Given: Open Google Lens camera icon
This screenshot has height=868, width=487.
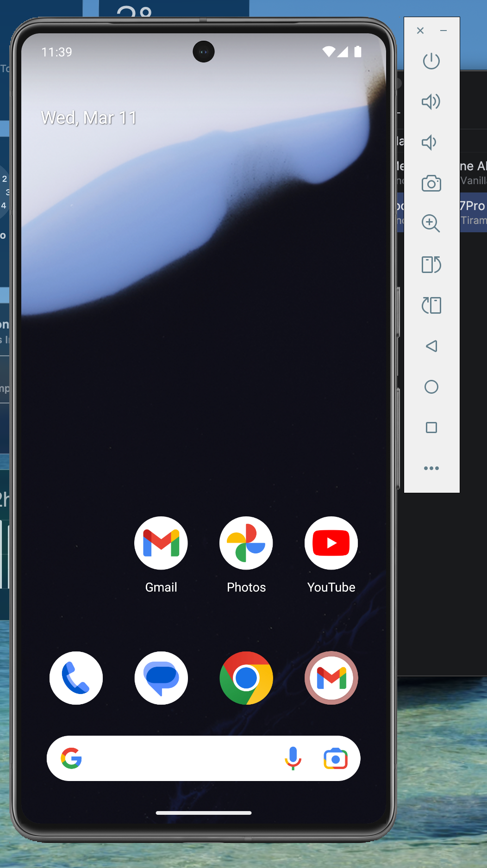Looking at the screenshot, I should pos(336,758).
